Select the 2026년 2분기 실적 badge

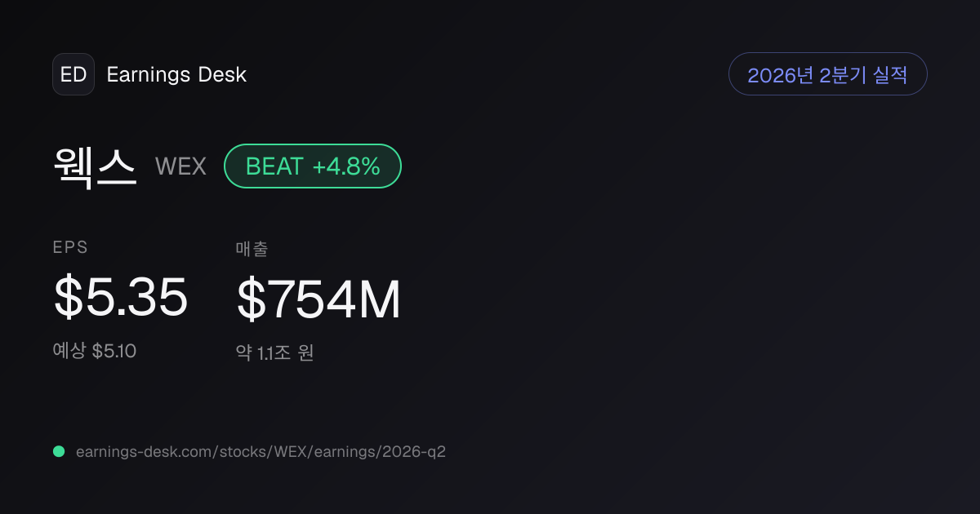coord(827,74)
